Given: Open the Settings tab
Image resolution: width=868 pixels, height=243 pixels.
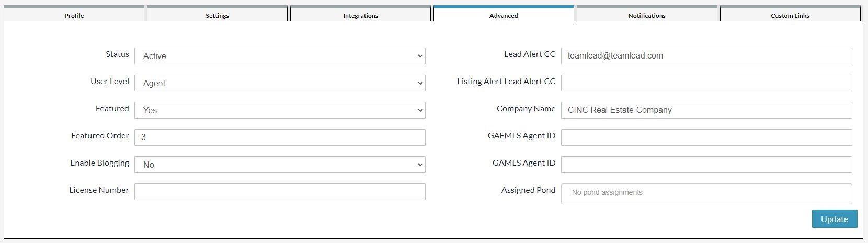Looking at the screenshot, I should pyautogui.click(x=217, y=14).
